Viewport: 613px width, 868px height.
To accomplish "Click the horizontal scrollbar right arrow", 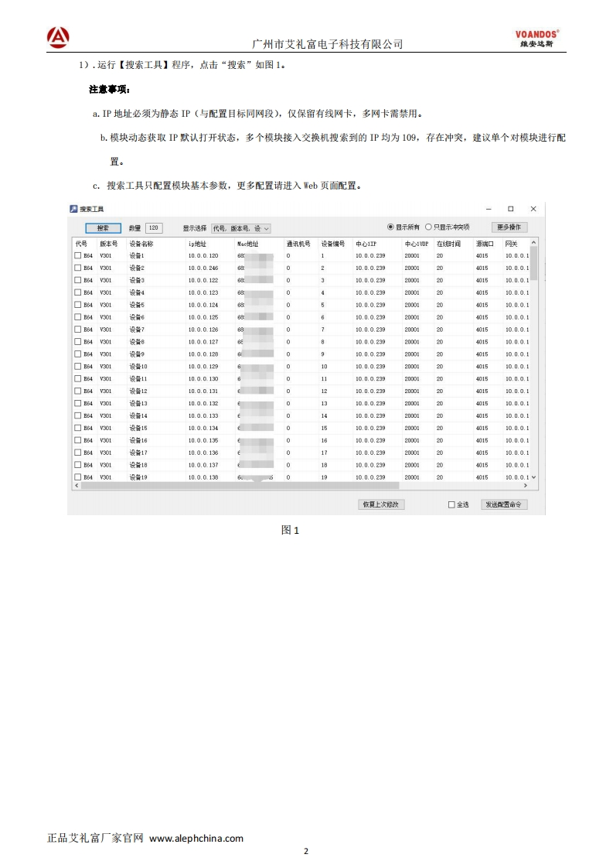I will [526, 486].
